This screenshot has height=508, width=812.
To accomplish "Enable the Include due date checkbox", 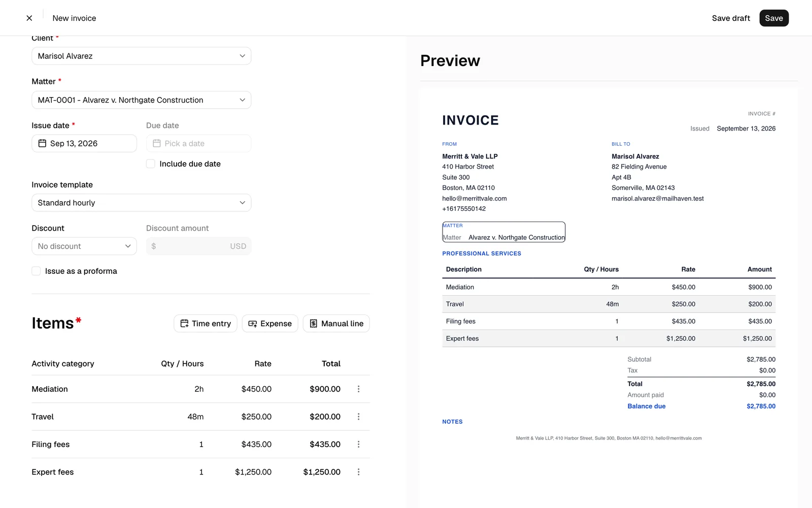I will 151,164.
